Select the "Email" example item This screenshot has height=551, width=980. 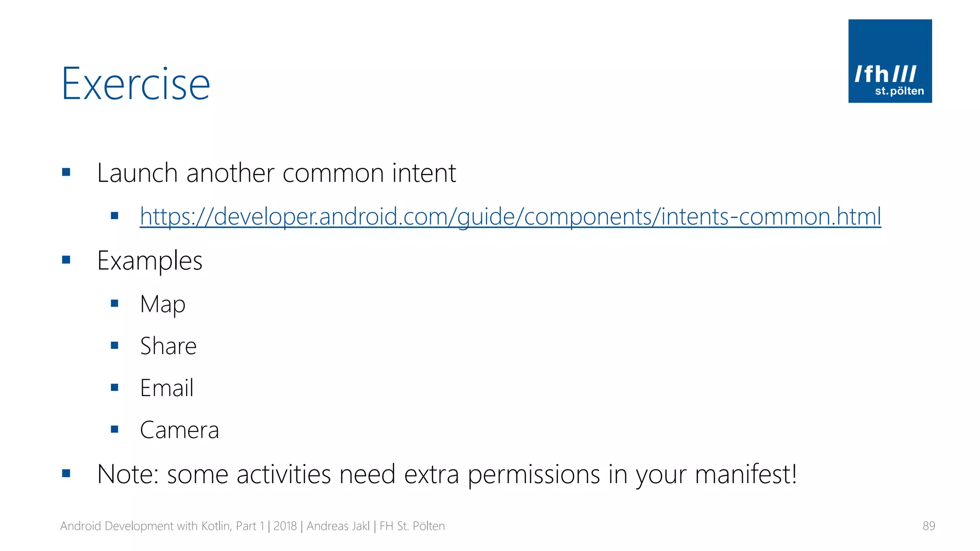(167, 388)
